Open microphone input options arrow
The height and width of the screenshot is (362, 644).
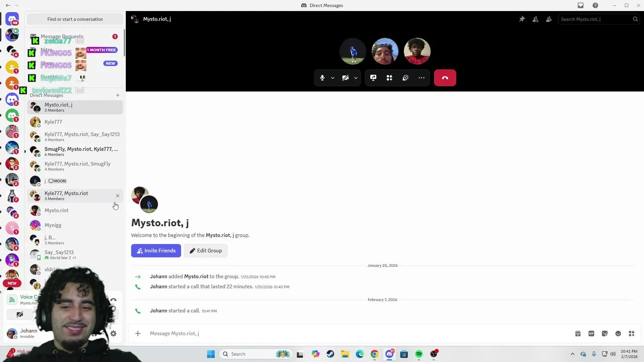(333, 78)
